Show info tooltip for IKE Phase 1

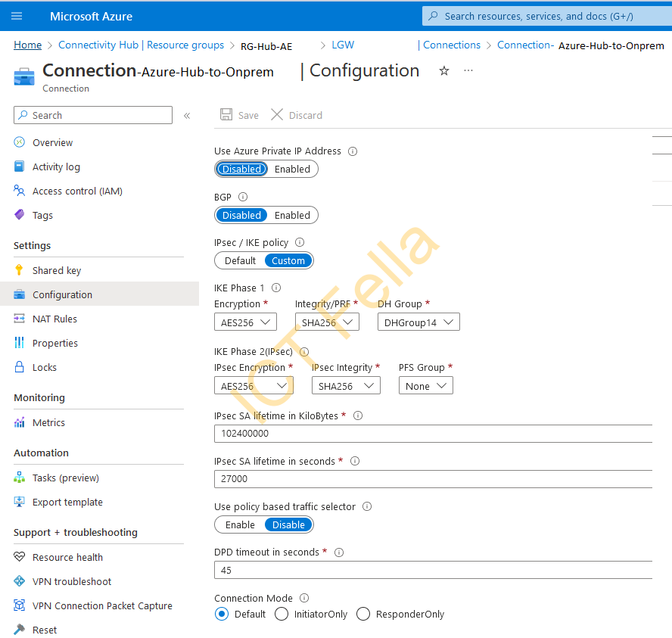tap(276, 288)
